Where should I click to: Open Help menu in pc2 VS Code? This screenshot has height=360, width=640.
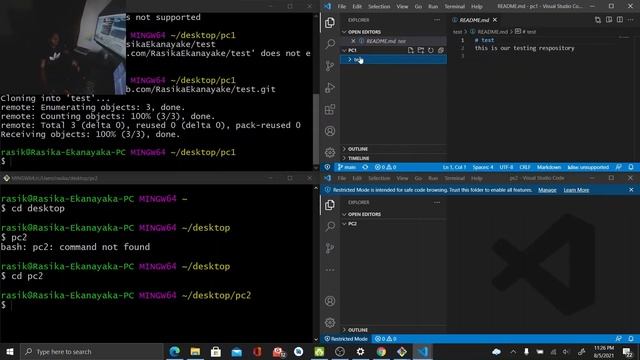[477, 178]
